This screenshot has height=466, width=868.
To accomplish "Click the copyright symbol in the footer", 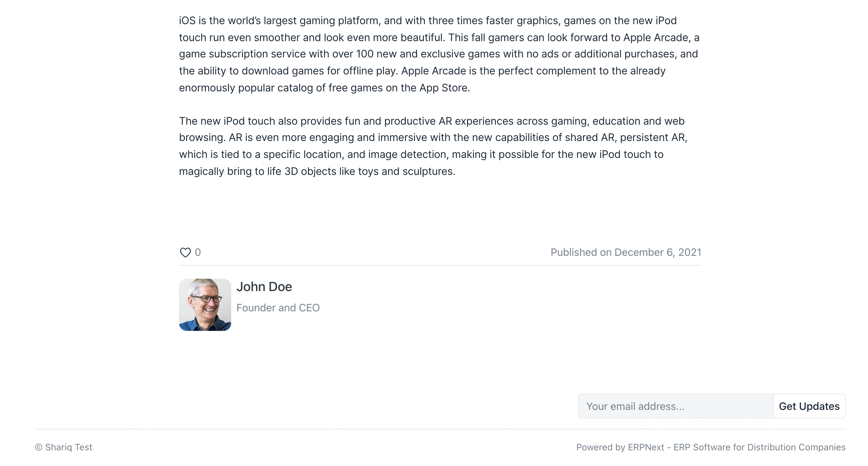I will 39,447.
